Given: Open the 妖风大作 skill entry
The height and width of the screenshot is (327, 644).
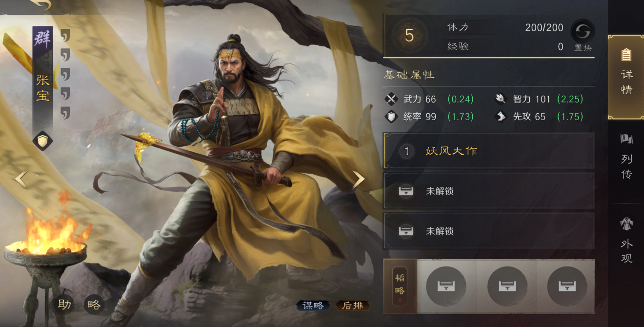Looking at the screenshot, I should tap(489, 151).
